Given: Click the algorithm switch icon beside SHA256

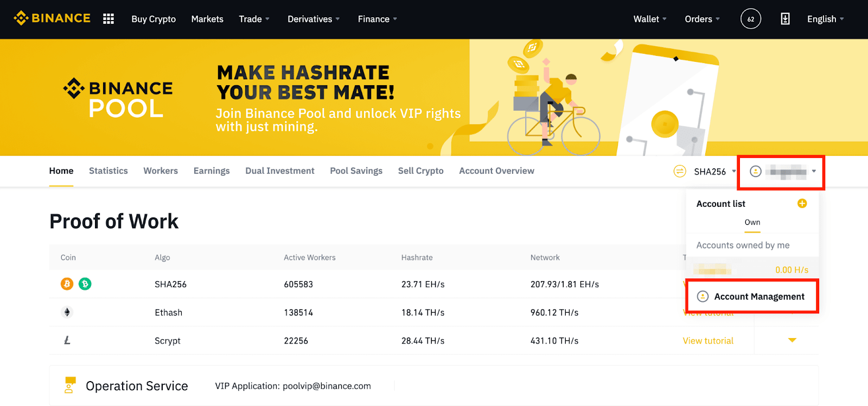Looking at the screenshot, I should point(680,172).
